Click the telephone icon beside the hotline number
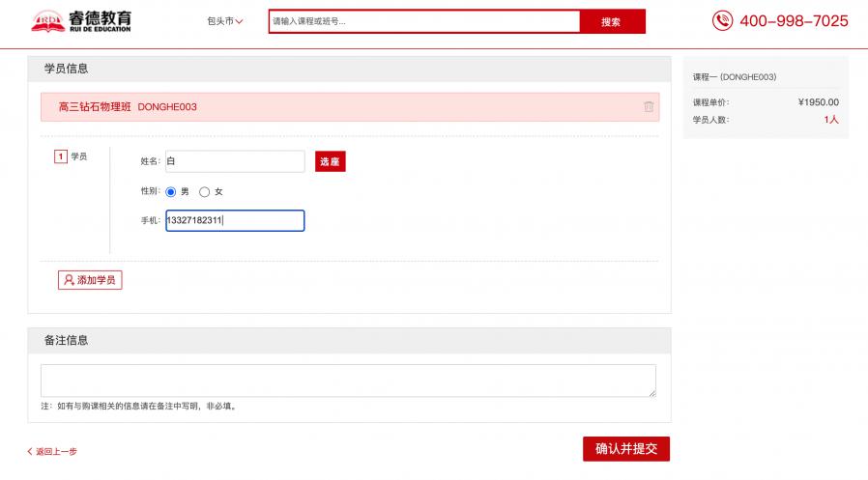The width and height of the screenshot is (868, 480). 722,20
